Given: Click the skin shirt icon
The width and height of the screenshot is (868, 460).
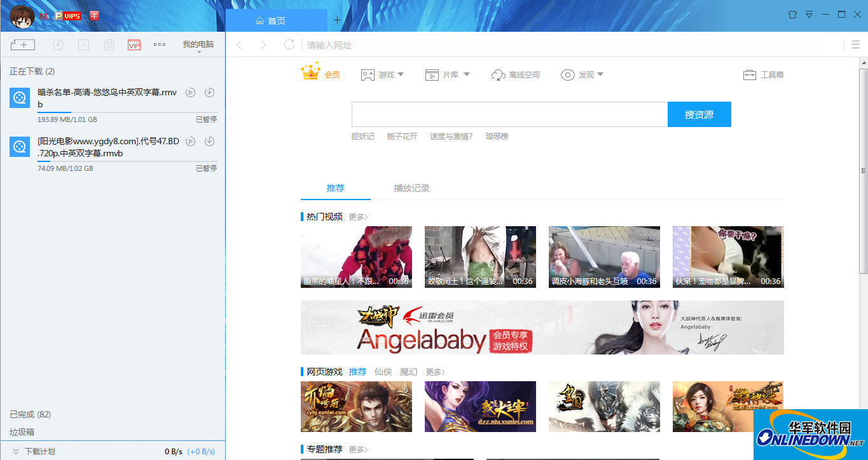Looking at the screenshot, I should (x=792, y=15).
